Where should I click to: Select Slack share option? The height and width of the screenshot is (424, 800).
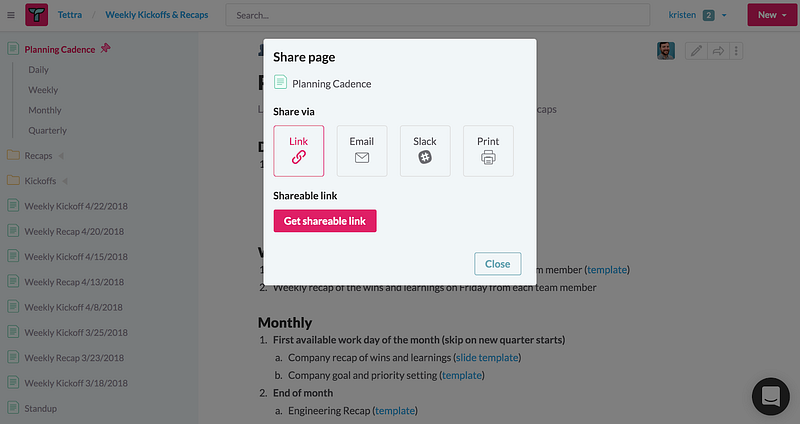tap(425, 151)
